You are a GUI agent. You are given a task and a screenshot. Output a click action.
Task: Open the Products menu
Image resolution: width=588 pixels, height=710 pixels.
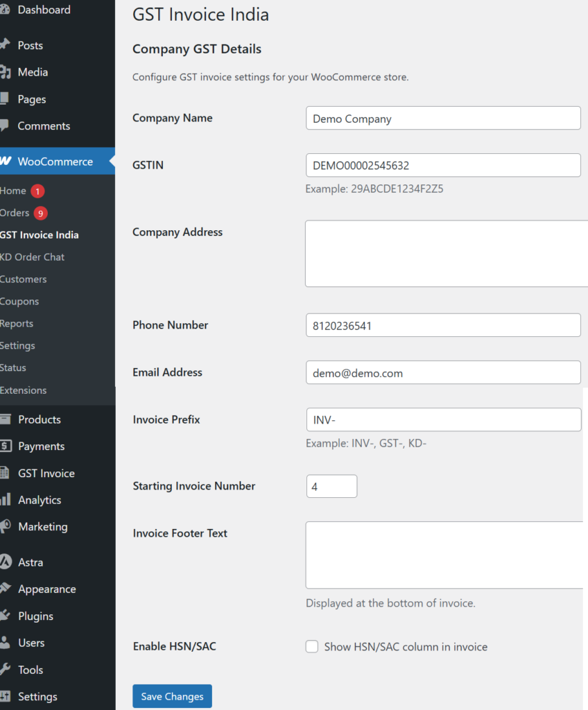(40, 419)
